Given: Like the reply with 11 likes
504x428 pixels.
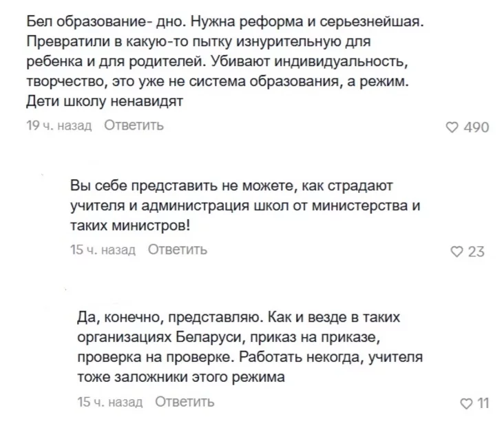Looking at the screenshot, I should coord(466,403).
